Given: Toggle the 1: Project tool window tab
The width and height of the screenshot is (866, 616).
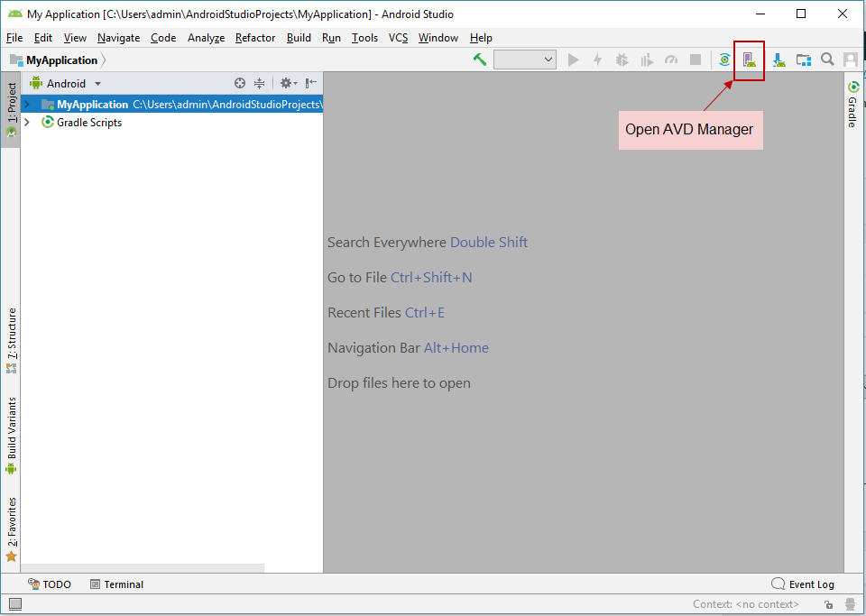Looking at the screenshot, I should point(11,109).
